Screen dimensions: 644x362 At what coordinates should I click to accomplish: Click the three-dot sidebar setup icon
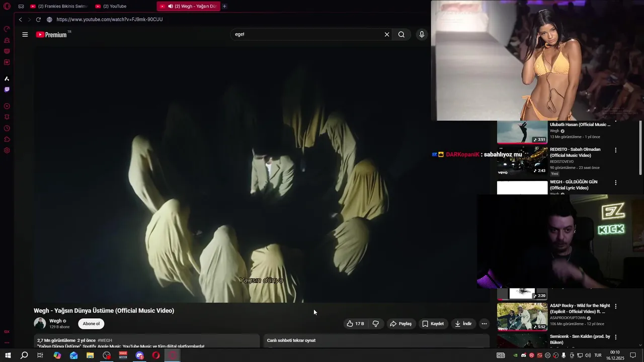pyautogui.click(x=7, y=343)
